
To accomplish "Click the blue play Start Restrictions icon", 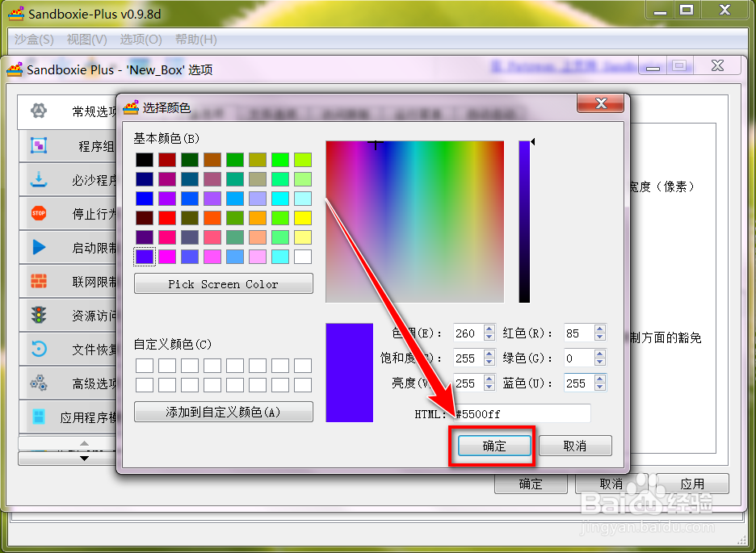I will pyautogui.click(x=39, y=247).
